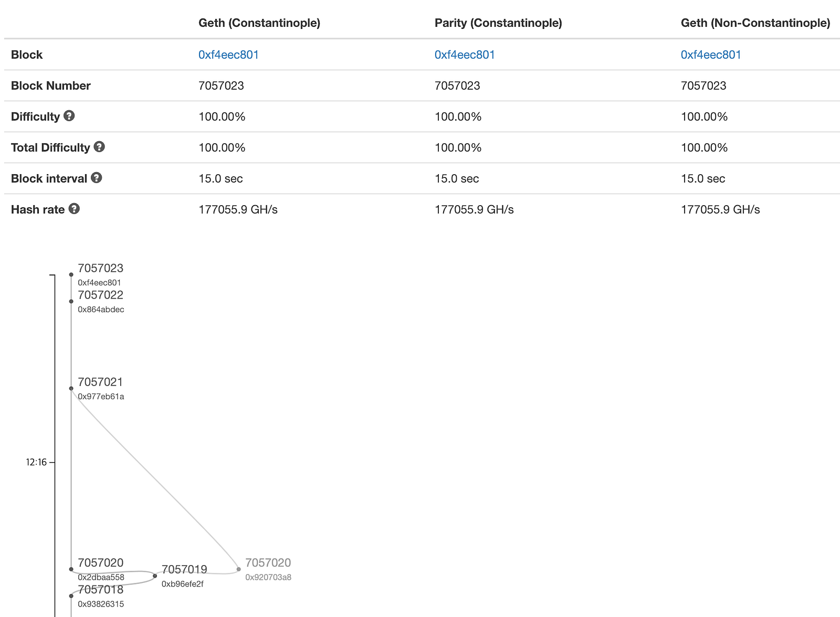Image resolution: width=840 pixels, height=617 pixels.
Task: Click chart label 7057023 in block graph
Action: (100, 268)
